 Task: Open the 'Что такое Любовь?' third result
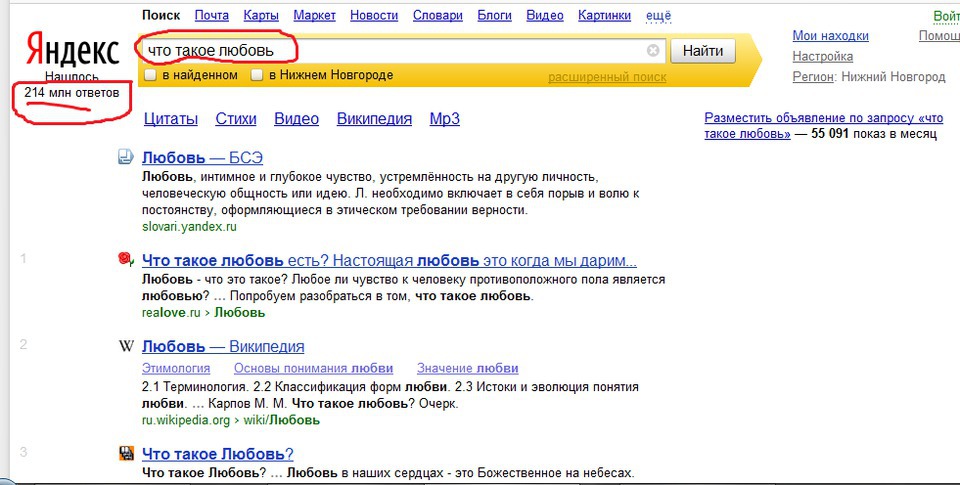click(x=217, y=454)
